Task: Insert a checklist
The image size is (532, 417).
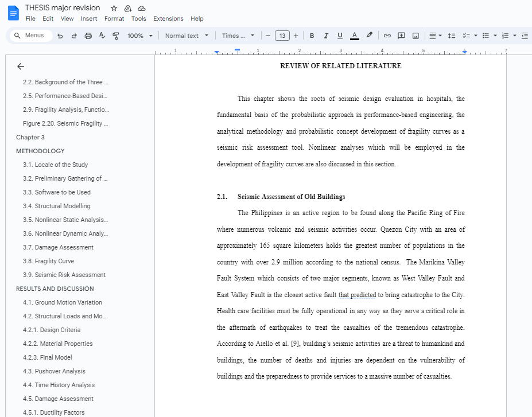Action: click(x=466, y=36)
